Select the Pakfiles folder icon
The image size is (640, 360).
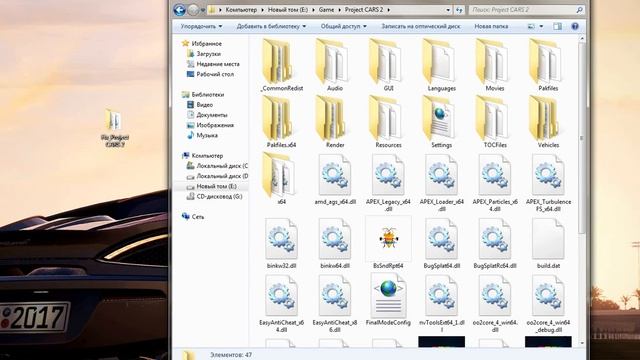[546, 61]
